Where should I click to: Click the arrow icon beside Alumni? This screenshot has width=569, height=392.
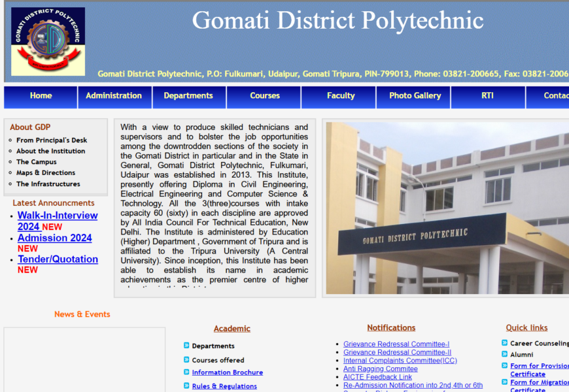[x=505, y=354]
